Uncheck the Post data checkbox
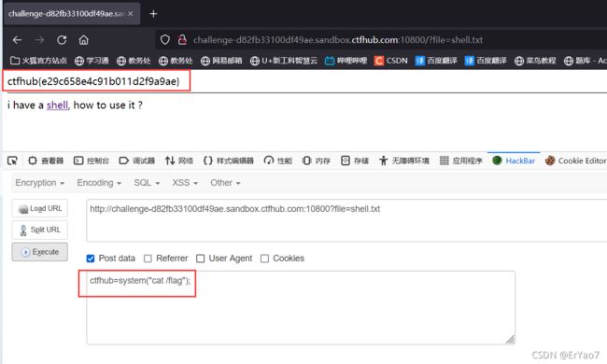 [91, 259]
